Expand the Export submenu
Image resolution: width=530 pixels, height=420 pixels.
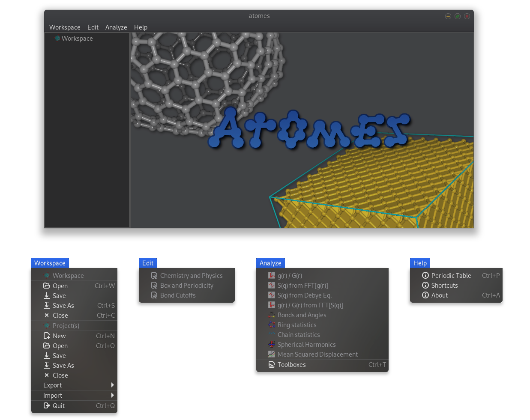click(52, 385)
